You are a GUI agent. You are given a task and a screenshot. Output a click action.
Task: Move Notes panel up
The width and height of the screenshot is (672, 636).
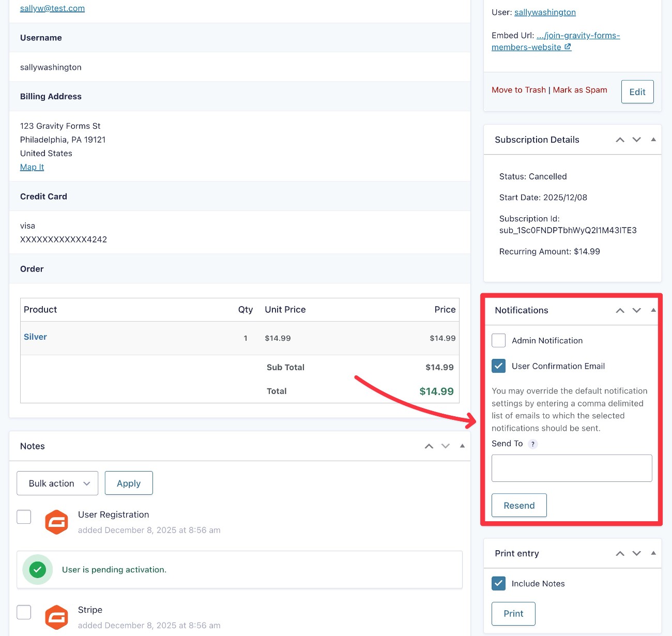pos(429,446)
